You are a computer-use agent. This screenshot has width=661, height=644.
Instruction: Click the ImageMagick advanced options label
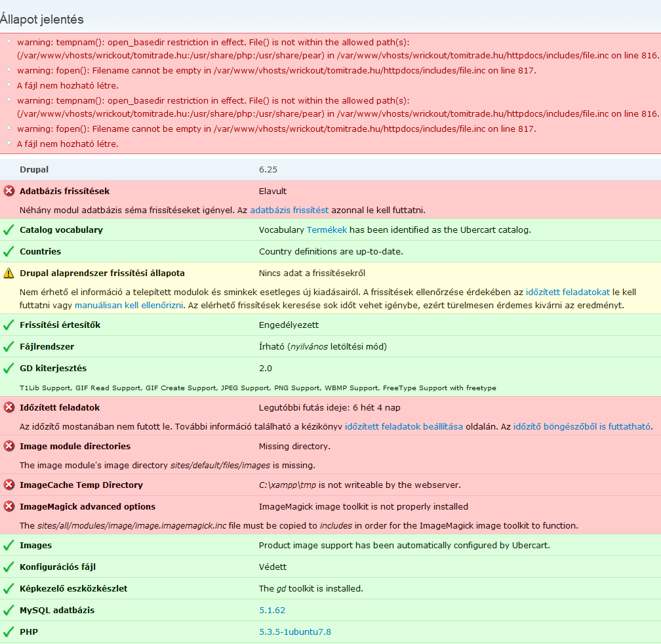88,506
